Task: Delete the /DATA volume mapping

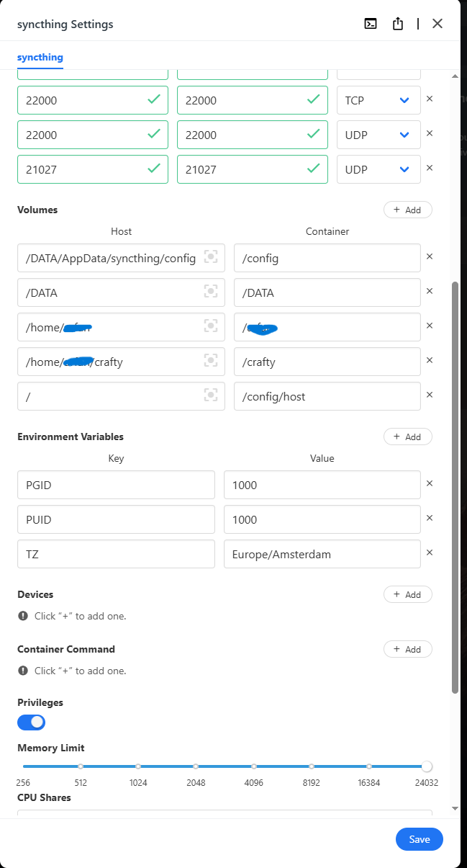Action: (x=430, y=291)
